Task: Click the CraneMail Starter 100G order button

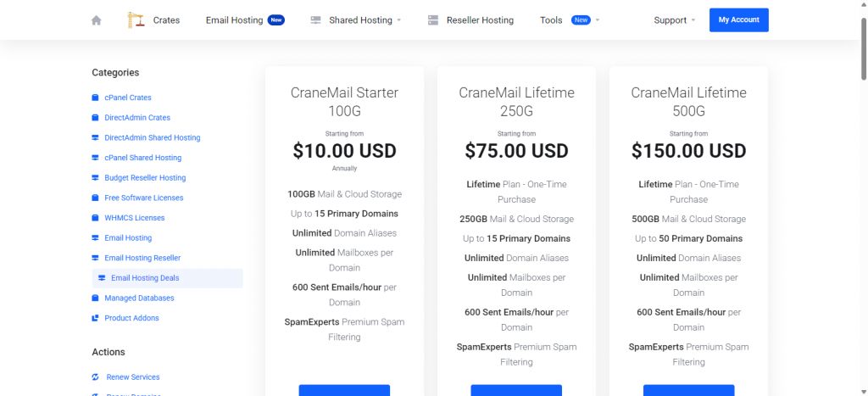Action: 344,390
